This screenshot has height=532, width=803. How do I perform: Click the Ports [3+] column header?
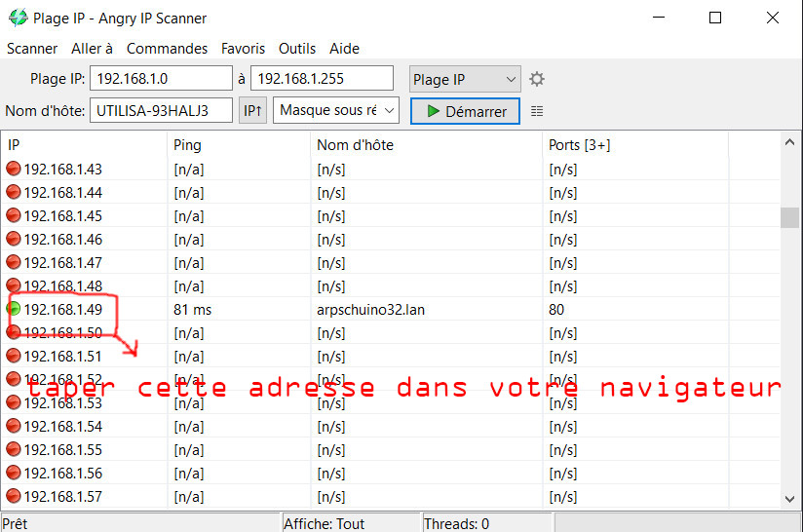(x=579, y=144)
